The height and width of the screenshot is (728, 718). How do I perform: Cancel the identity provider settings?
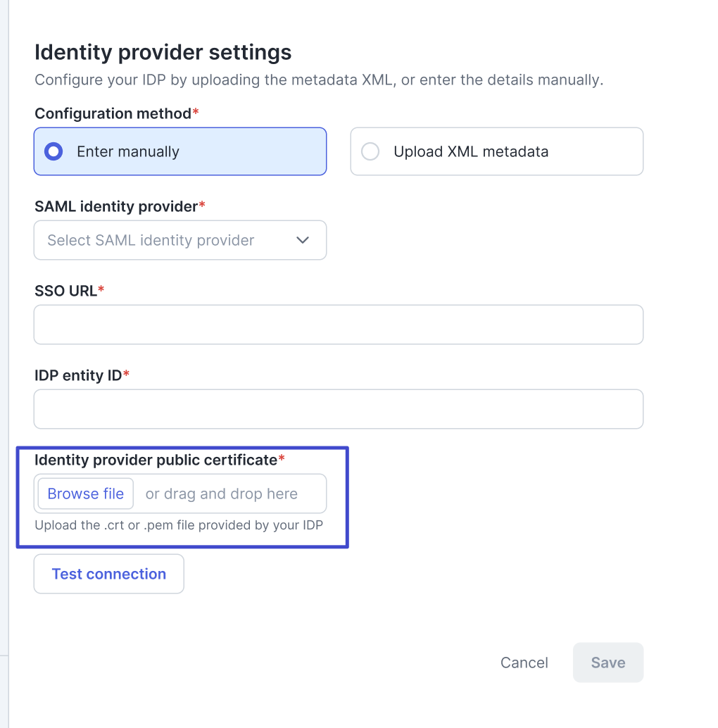pyautogui.click(x=524, y=663)
